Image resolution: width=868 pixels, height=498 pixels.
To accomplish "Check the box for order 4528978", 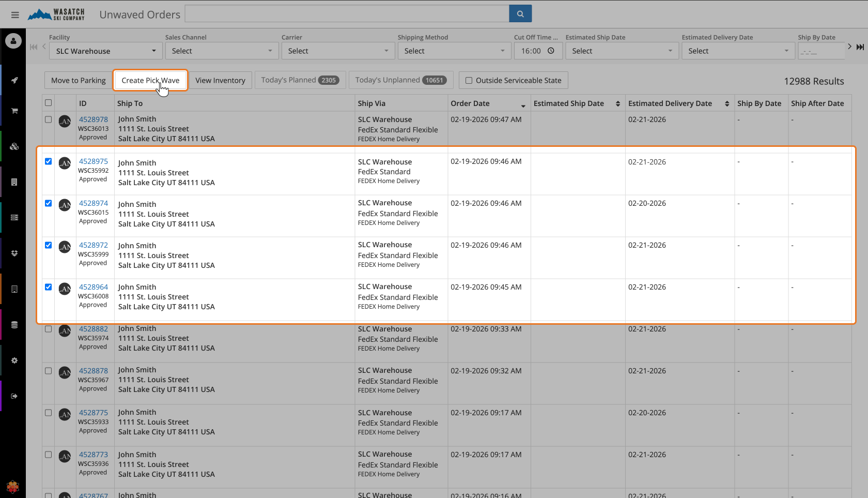I will pyautogui.click(x=48, y=119).
